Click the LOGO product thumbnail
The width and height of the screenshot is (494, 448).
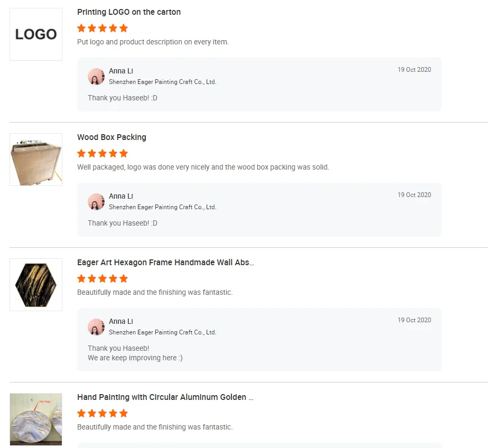click(x=36, y=34)
